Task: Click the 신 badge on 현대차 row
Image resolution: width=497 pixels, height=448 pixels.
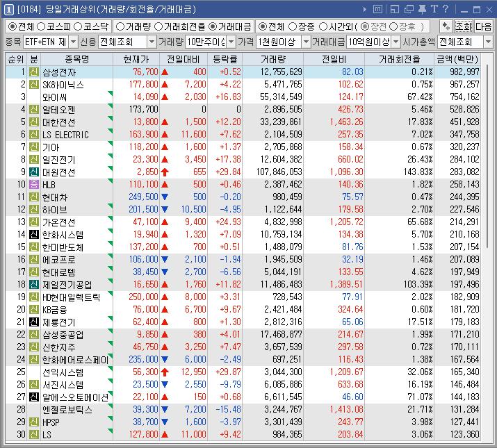Action: [x=33, y=197]
